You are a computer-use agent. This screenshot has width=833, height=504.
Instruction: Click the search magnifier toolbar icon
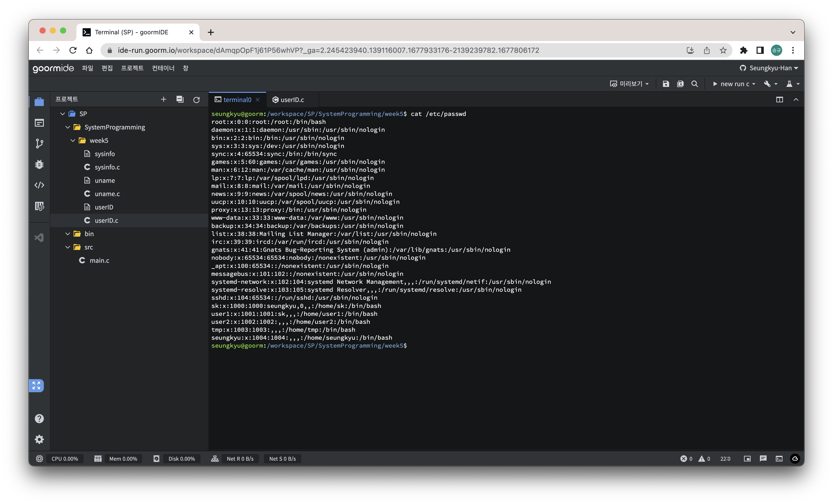click(x=695, y=84)
